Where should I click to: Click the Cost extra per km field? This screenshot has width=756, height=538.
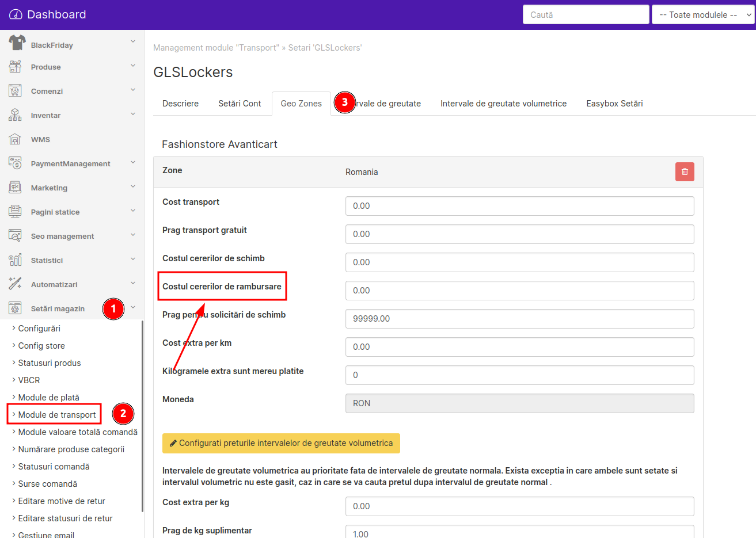(x=519, y=347)
